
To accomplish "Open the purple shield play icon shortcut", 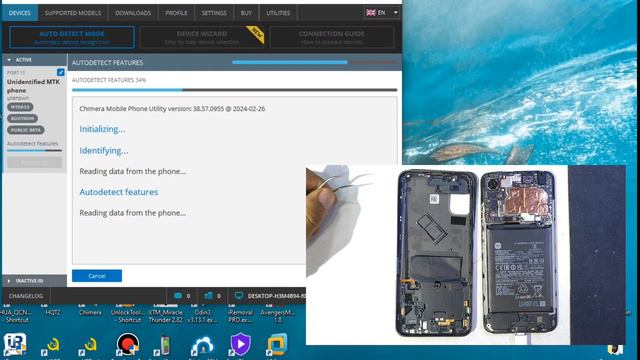I will (240, 344).
